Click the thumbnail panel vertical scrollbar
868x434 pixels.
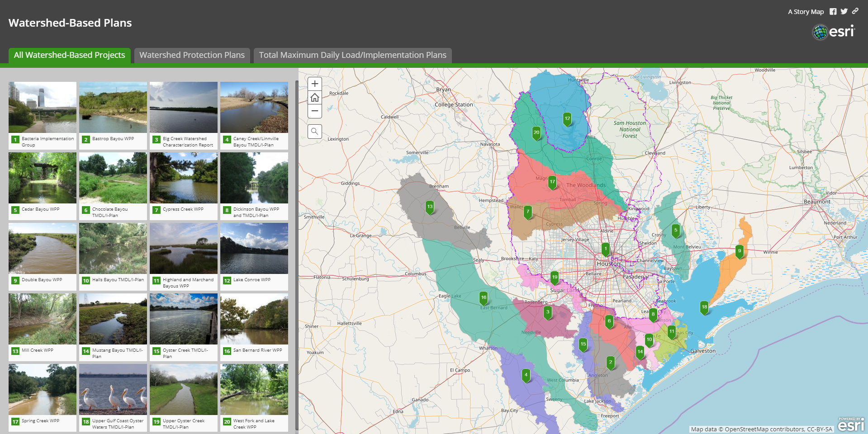tap(297, 255)
